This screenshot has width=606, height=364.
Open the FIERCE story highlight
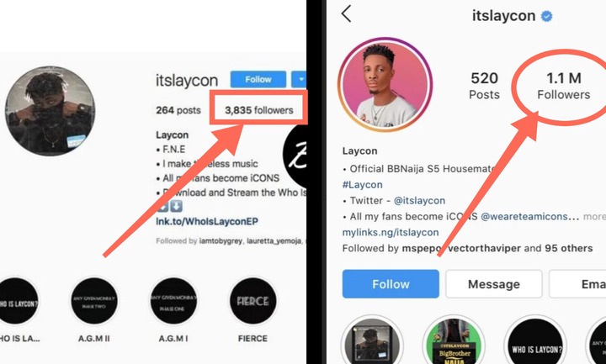click(x=252, y=301)
